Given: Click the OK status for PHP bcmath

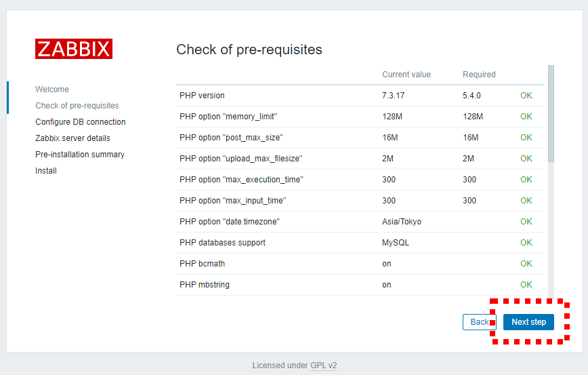Looking at the screenshot, I should coord(526,264).
